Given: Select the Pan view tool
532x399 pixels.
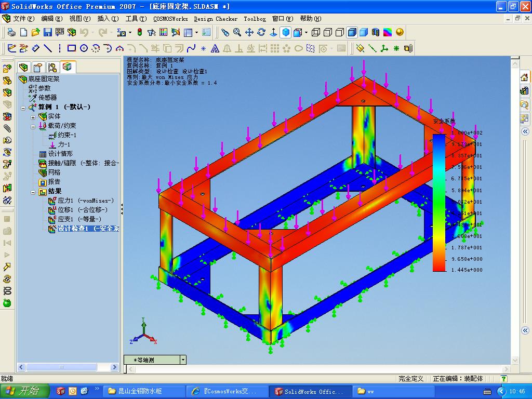Looking at the screenshot, I should (x=249, y=32).
